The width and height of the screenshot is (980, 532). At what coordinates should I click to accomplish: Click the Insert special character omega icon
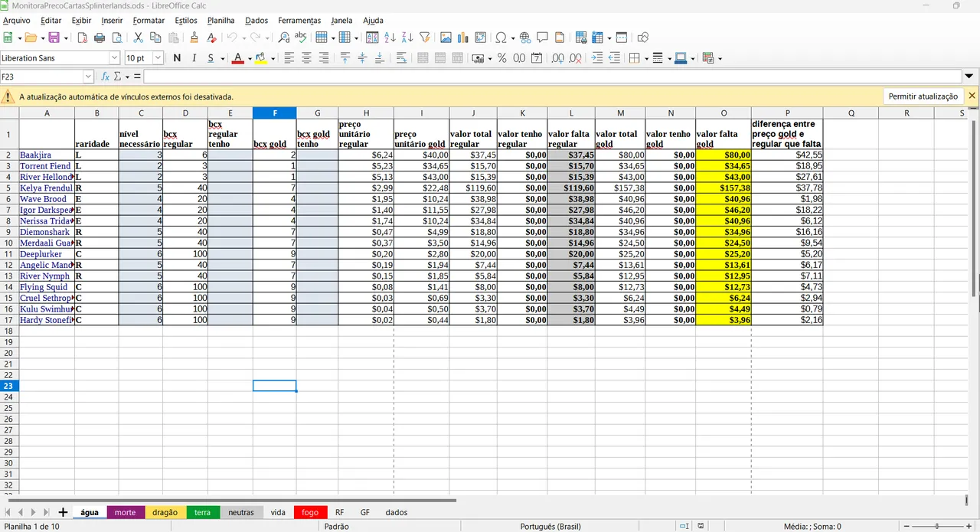click(501, 38)
